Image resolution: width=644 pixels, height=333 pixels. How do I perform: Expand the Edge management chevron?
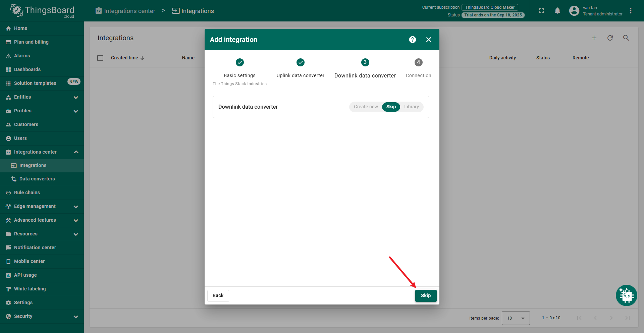76,207
